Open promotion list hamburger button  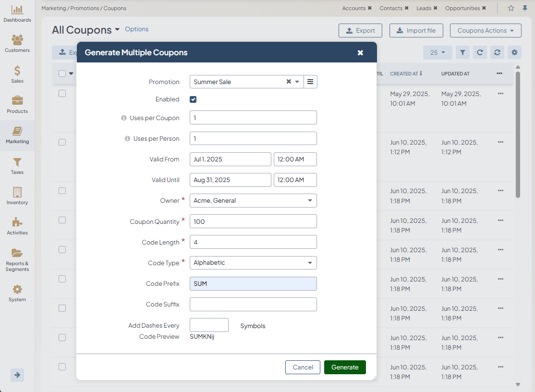[310, 82]
